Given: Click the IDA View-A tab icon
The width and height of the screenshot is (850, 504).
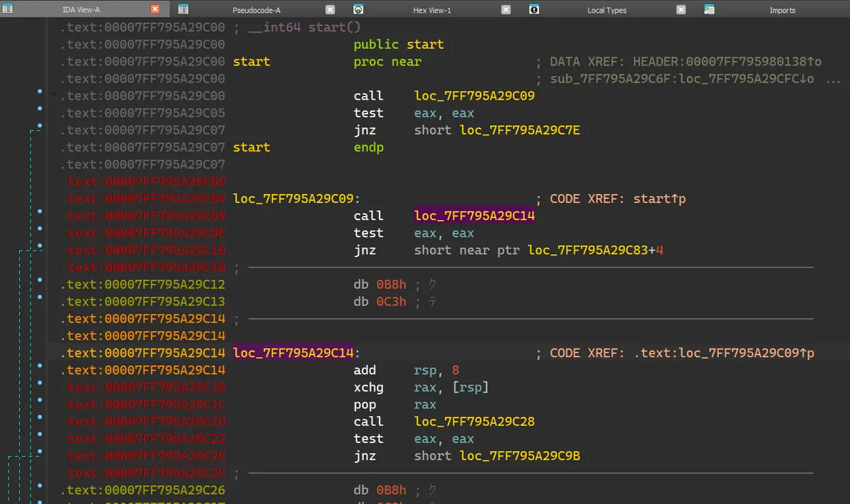Looking at the screenshot, I should point(6,10).
